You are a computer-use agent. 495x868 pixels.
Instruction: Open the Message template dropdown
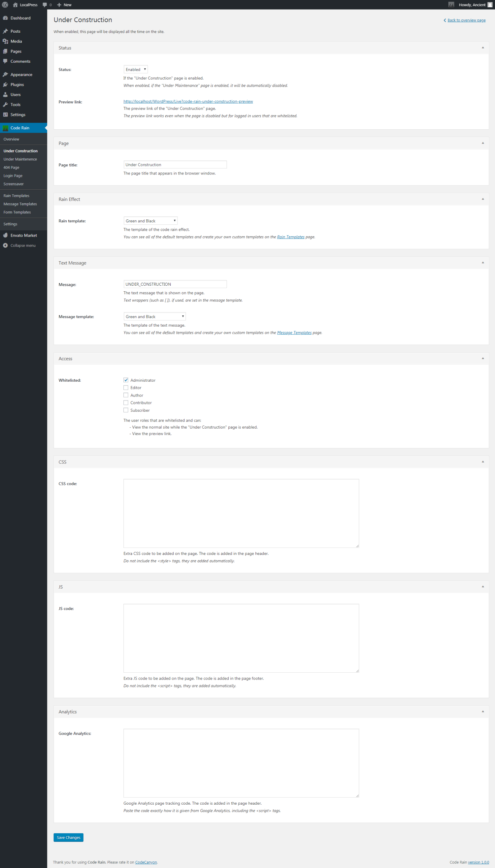(x=154, y=316)
